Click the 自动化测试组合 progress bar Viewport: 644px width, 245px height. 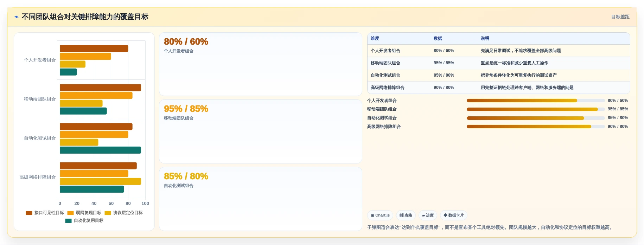[536, 118]
